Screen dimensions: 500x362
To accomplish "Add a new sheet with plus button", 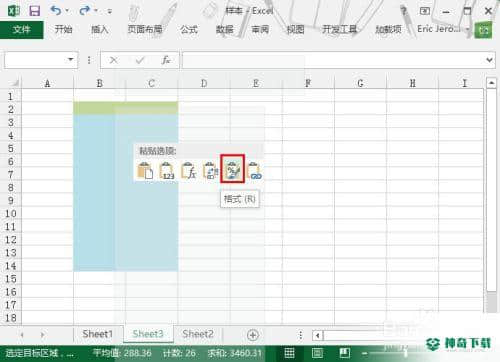I will point(253,335).
